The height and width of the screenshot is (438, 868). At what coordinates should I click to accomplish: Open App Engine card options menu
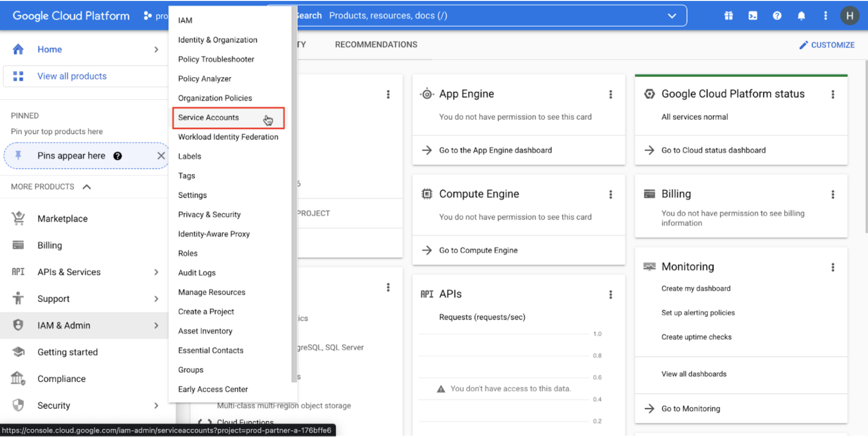tap(611, 94)
